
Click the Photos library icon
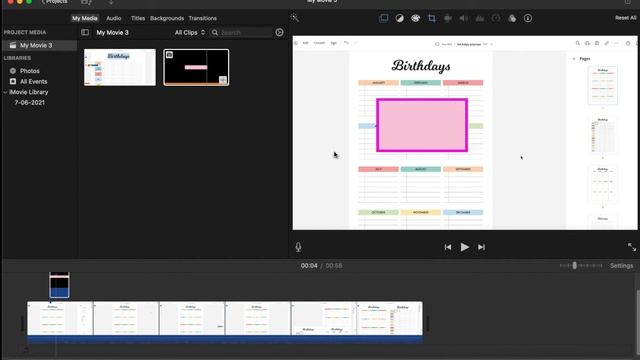point(13,71)
